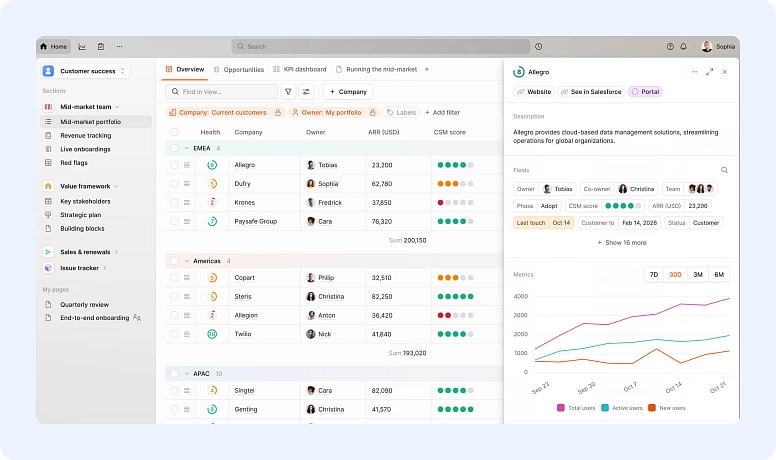This screenshot has height=460, width=776.
Task: Select the 3M metrics time range
Action: pos(698,274)
